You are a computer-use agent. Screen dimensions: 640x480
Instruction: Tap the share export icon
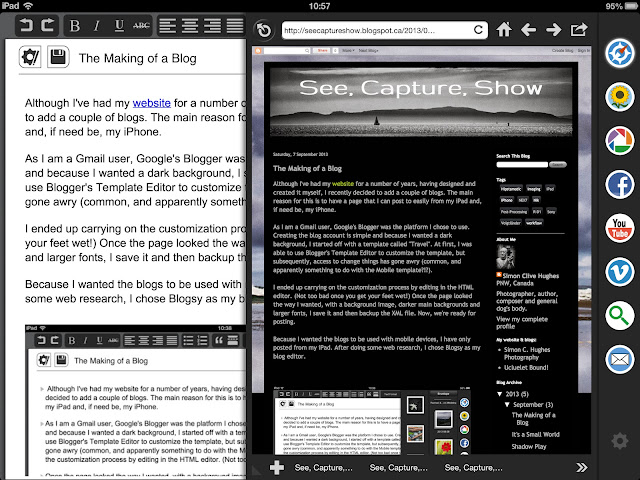[x=579, y=30]
